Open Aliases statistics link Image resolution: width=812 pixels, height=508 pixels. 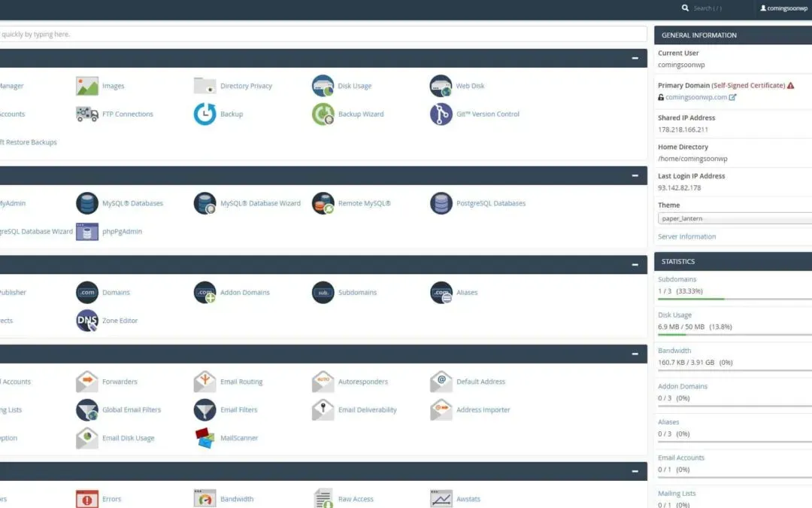[x=668, y=422]
